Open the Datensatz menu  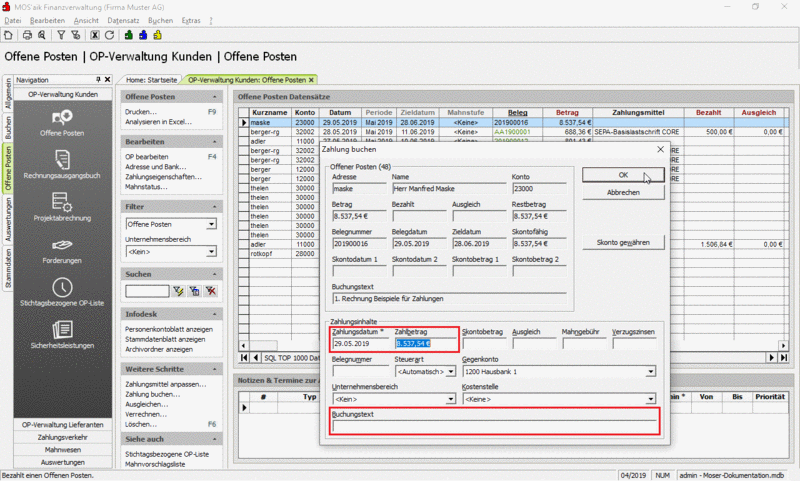click(x=123, y=20)
